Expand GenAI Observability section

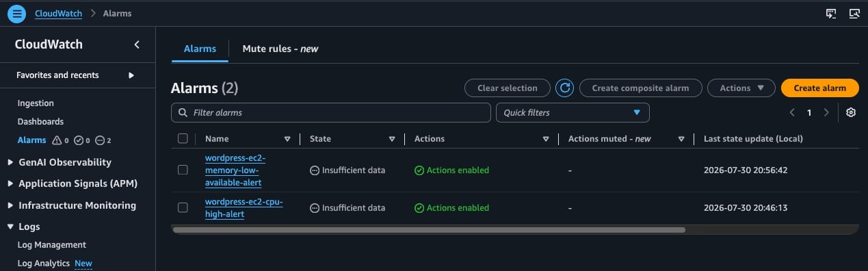(10, 162)
